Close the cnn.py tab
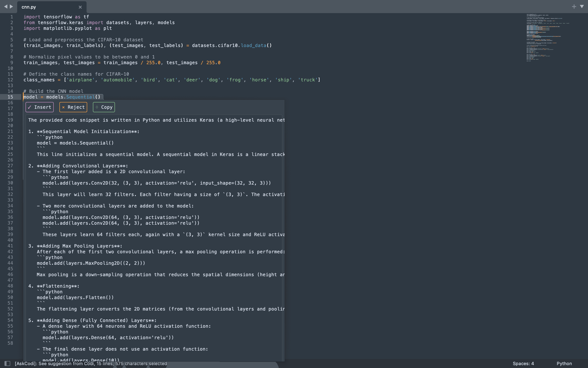The height and width of the screenshot is (368, 588). (80, 7)
